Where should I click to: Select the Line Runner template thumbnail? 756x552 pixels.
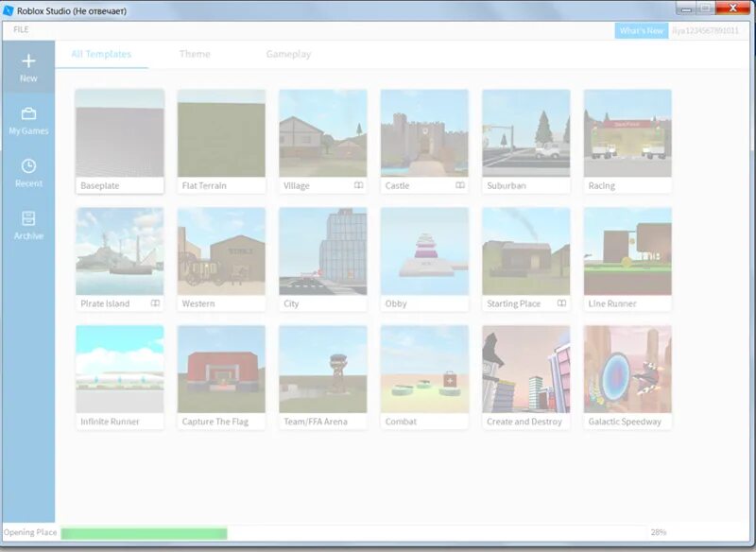(627, 251)
